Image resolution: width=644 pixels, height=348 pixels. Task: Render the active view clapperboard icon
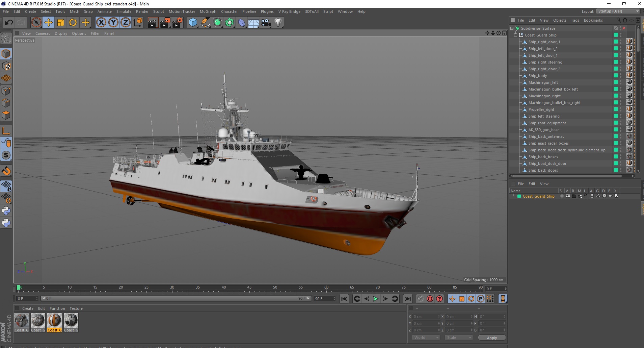tap(153, 23)
